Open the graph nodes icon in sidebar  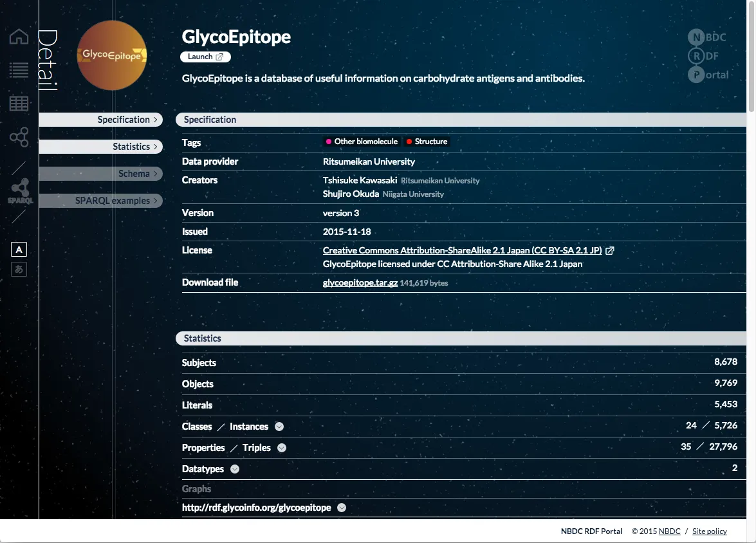19,137
